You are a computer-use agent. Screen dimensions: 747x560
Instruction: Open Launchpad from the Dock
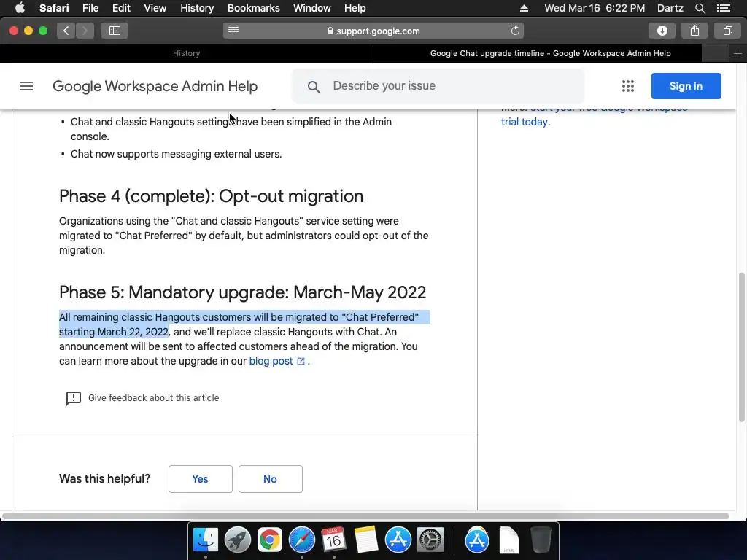pos(237,540)
